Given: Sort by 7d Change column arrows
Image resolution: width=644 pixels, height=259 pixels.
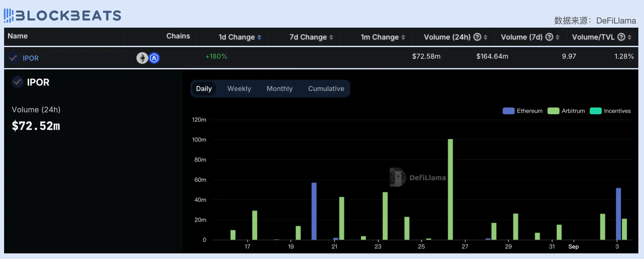Looking at the screenshot, I should [x=331, y=37].
